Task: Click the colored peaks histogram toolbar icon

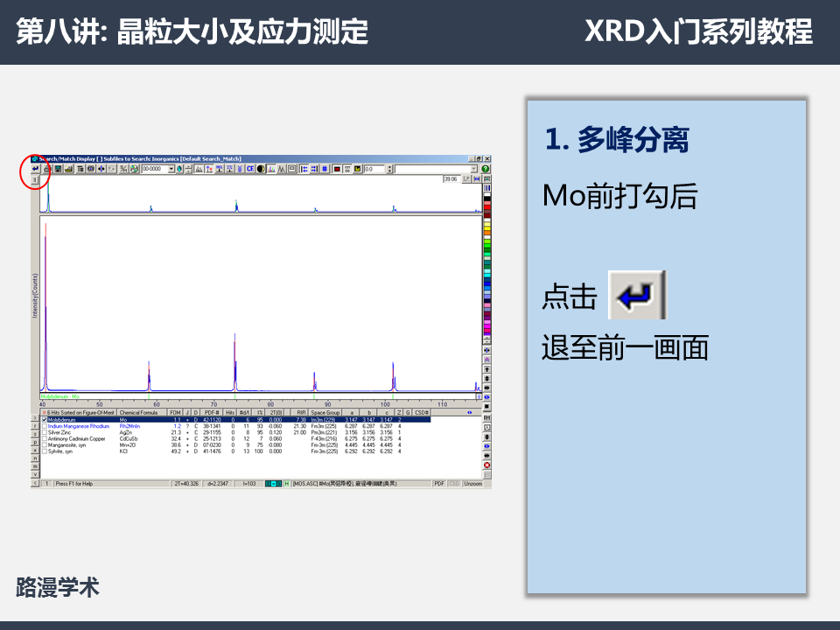Action: tap(271, 169)
